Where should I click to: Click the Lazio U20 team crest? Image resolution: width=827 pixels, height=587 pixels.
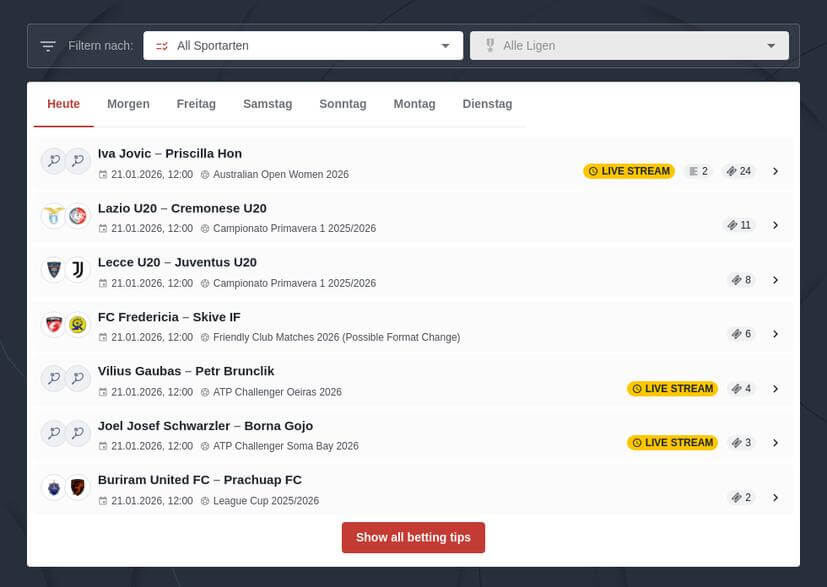click(52, 216)
